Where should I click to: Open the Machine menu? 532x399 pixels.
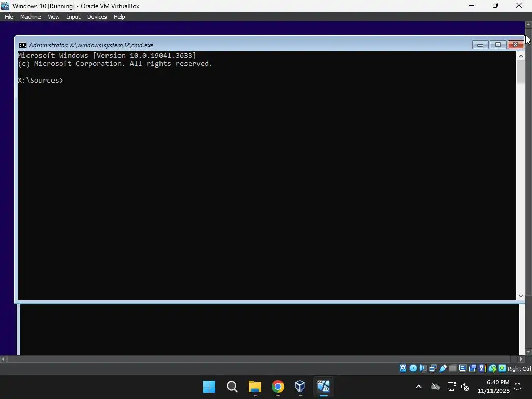tap(30, 17)
